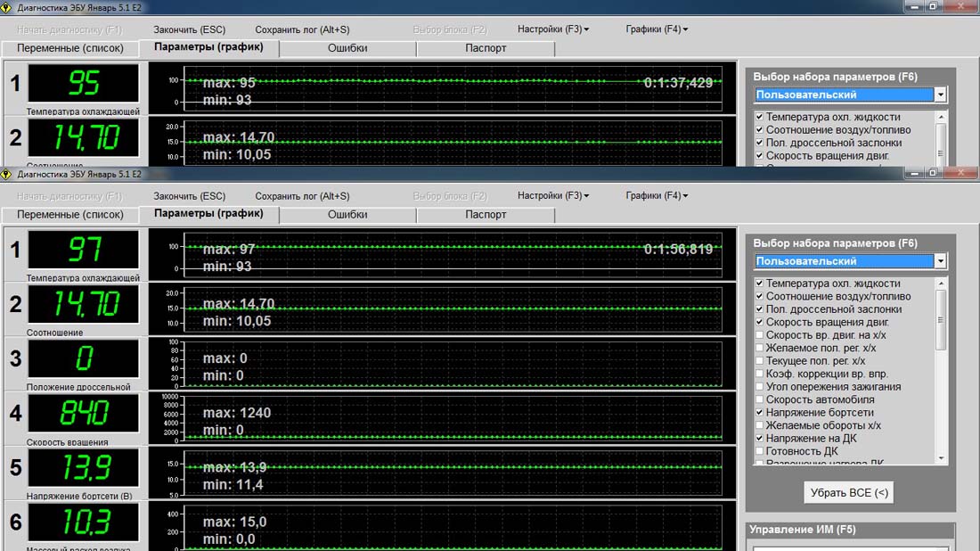Select the Переменные (список) tab in the upper window
This screenshot has height=551, width=980.
[x=70, y=48]
